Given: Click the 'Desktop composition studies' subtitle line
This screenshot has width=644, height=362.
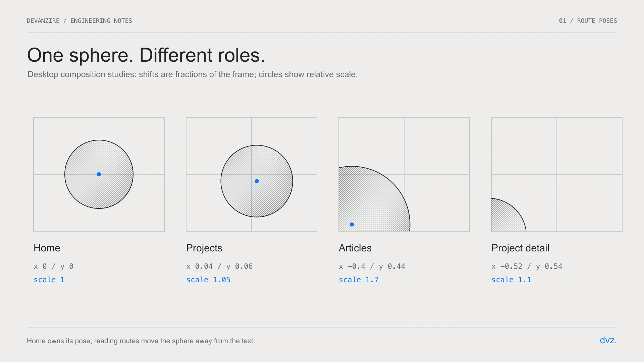Looking at the screenshot, I should [x=193, y=74].
